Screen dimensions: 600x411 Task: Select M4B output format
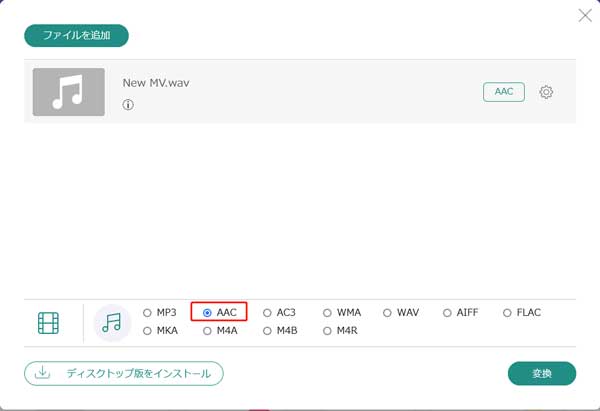[x=267, y=331]
